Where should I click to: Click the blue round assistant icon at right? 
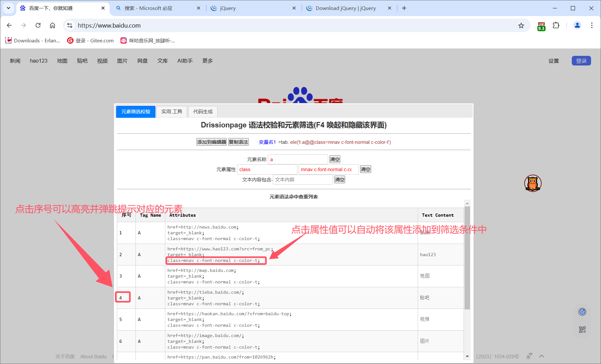pyautogui.click(x=582, y=312)
